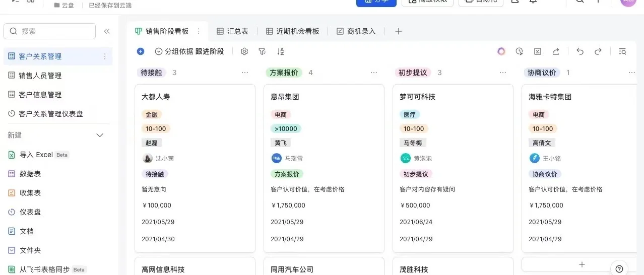644x275 pixels.
Task: Add a new view with plus tab
Action: pyautogui.click(x=399, y=31)
